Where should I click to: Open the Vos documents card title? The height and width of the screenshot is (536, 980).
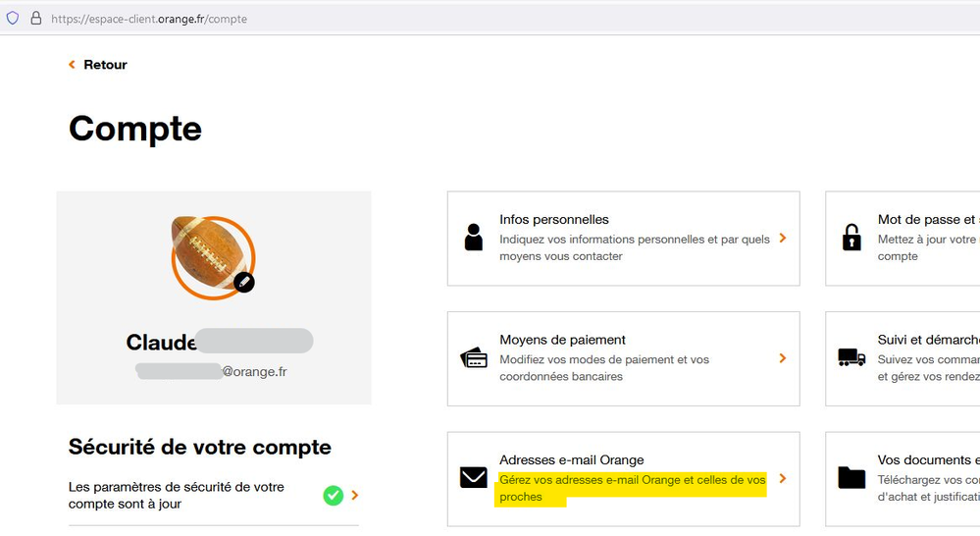pos(928,459)
